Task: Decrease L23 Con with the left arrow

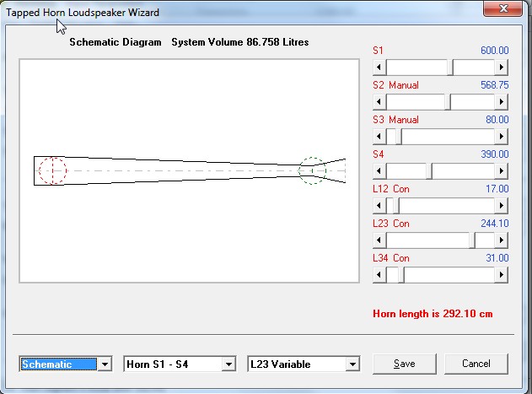Action: 379,240
